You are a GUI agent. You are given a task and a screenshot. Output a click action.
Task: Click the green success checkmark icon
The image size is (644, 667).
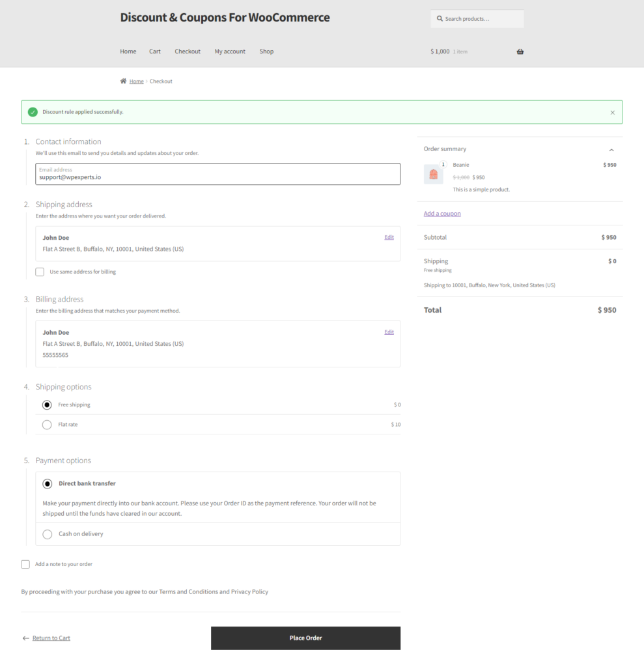click(x=33, y=112)
